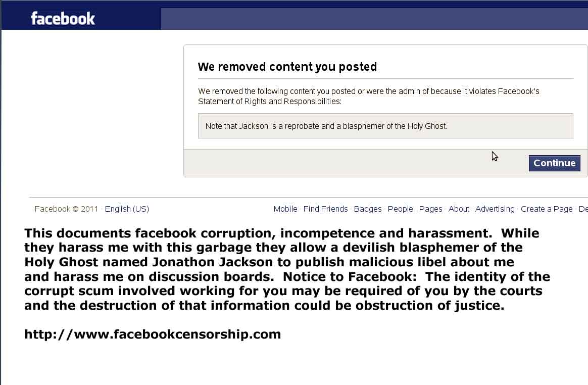Open the Advertising footer link
Image resolution: width=588 pixels, height=385 pixels.
[x=495, y=209]
